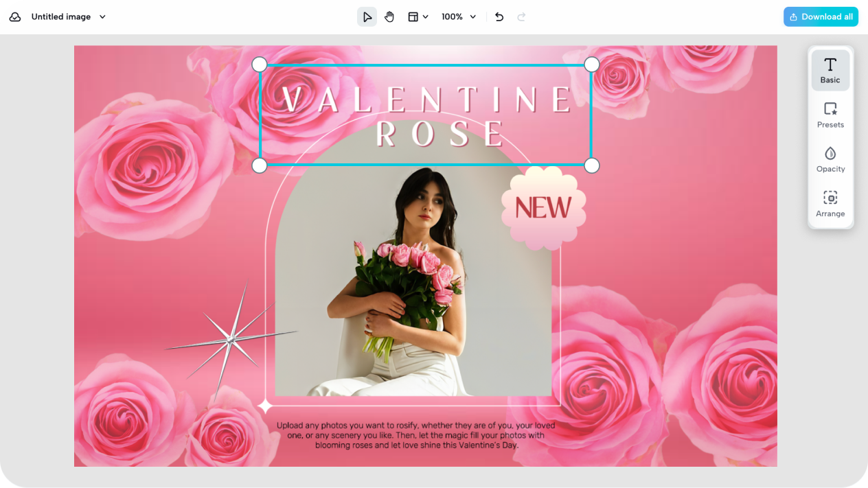Select the arrow selection tool
The height and width of the screenshot is (488, 868).
click(x=367, y=16)
